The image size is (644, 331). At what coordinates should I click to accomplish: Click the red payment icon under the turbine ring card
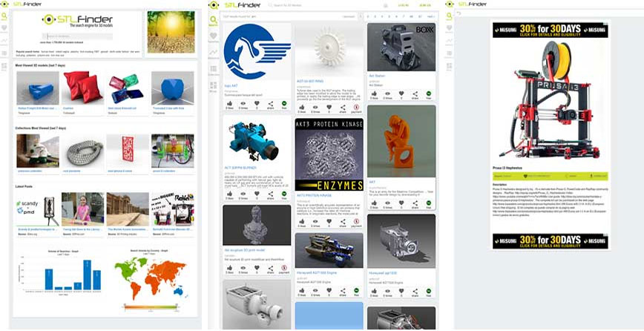(x=356, y=107)
